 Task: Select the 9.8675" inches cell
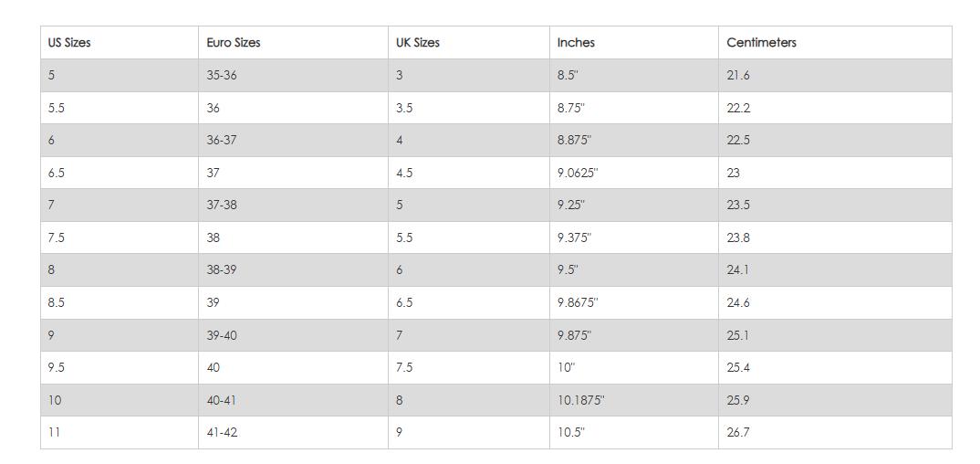[578, 302]
